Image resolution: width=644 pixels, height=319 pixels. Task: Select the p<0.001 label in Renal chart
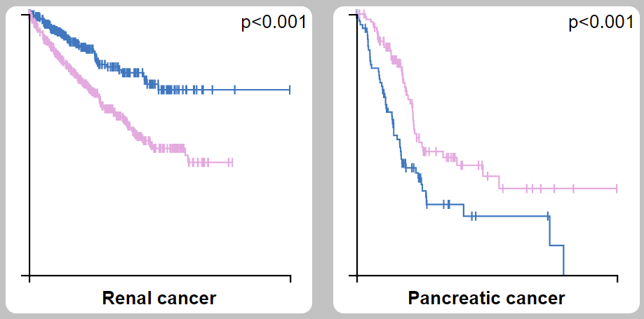[274, 22]
